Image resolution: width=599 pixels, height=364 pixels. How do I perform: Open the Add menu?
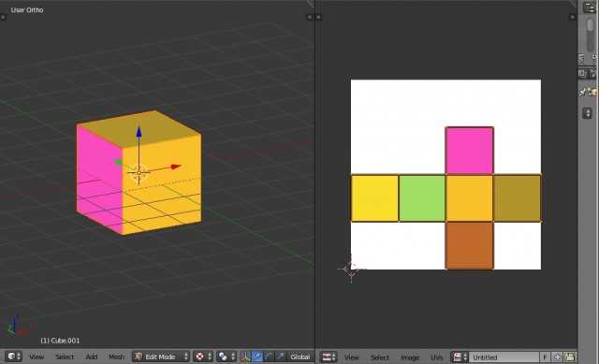pyautogui.click(x=92, y=357)
